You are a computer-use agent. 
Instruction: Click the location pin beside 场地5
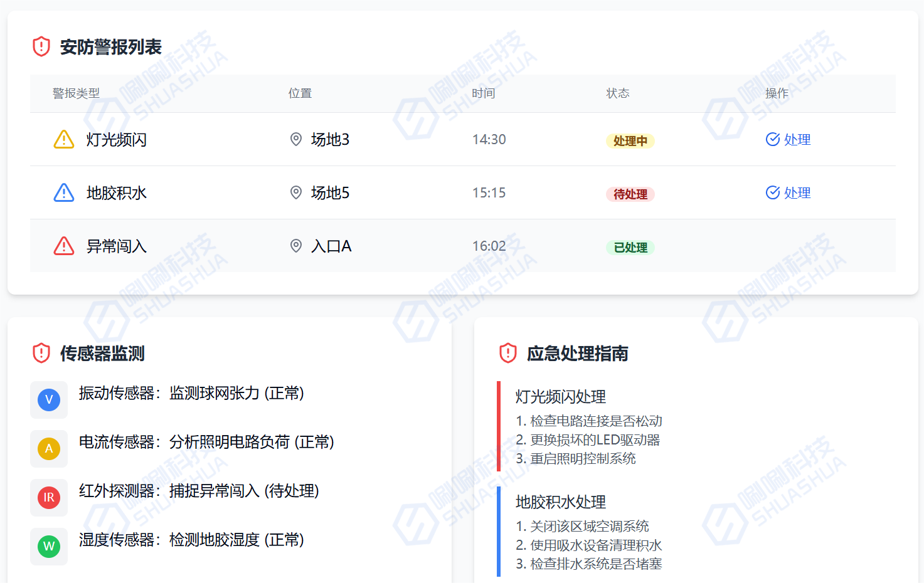tap(296, 192)
